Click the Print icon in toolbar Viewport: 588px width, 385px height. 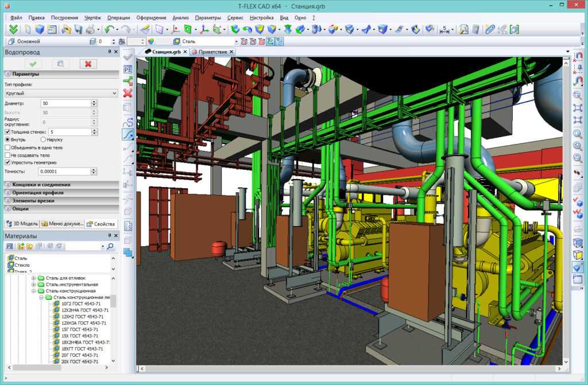point(90,29)
